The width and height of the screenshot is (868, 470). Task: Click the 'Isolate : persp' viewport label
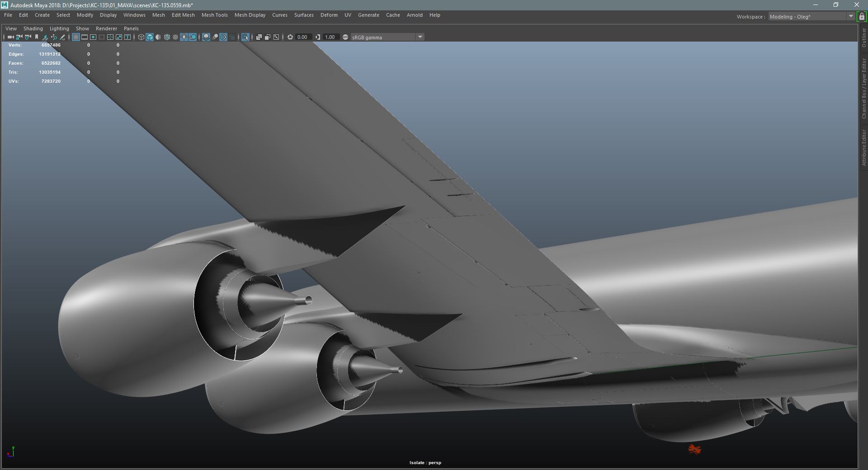425,463
